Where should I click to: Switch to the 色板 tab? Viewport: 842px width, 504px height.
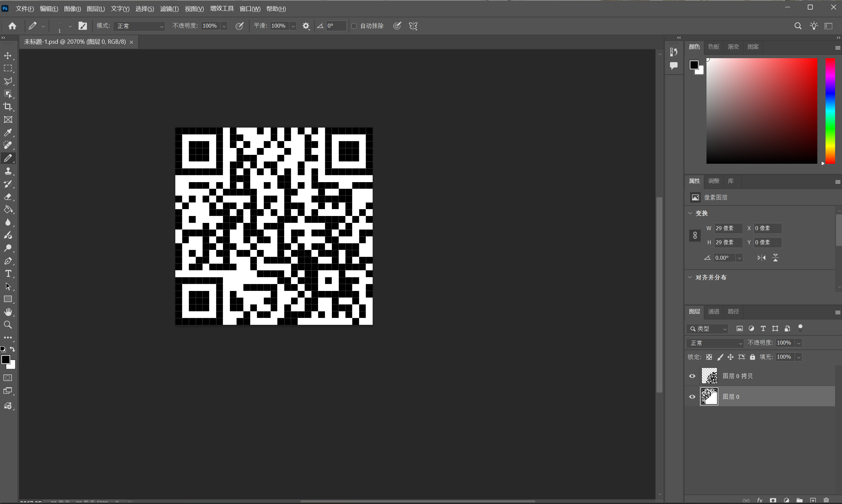click(714, 47)
